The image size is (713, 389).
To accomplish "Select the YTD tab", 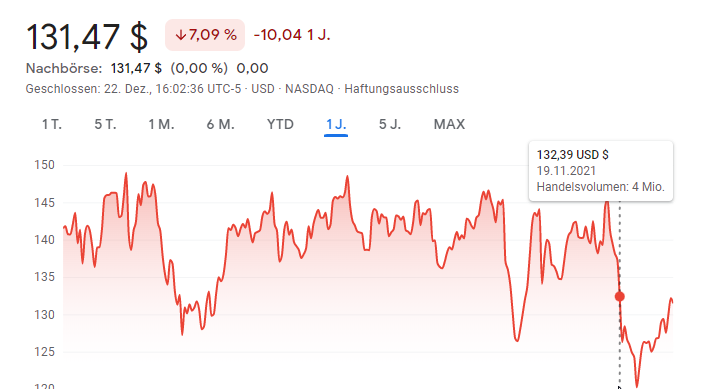I will (280, 124).
